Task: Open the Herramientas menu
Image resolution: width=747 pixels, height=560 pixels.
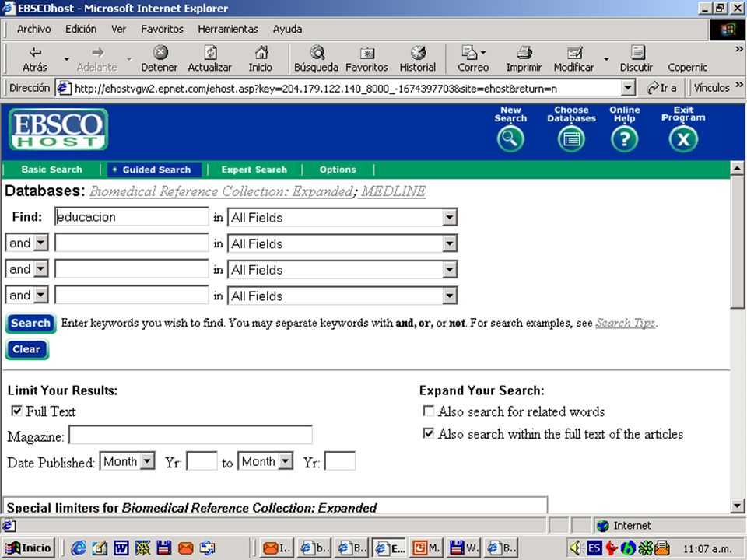Action: point(228,29)
